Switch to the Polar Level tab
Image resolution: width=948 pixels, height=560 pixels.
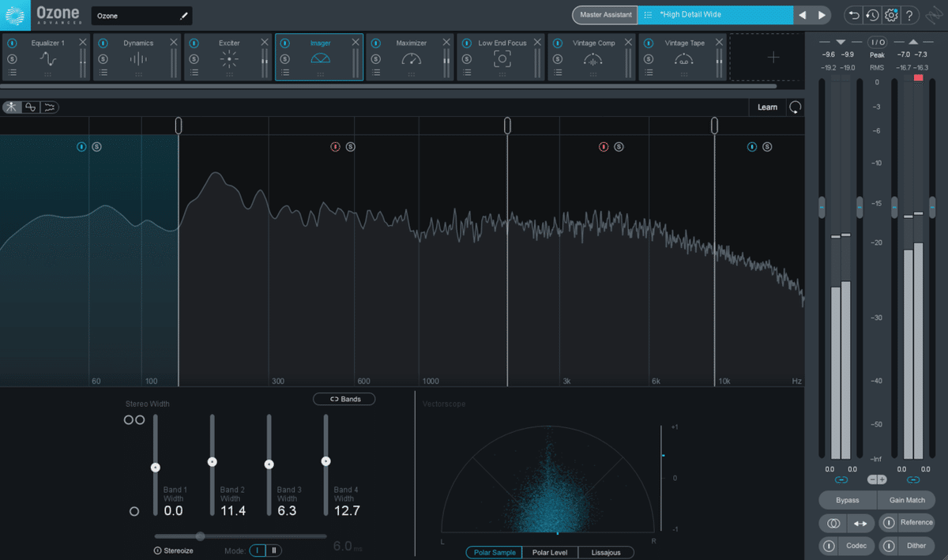point(551,552)
